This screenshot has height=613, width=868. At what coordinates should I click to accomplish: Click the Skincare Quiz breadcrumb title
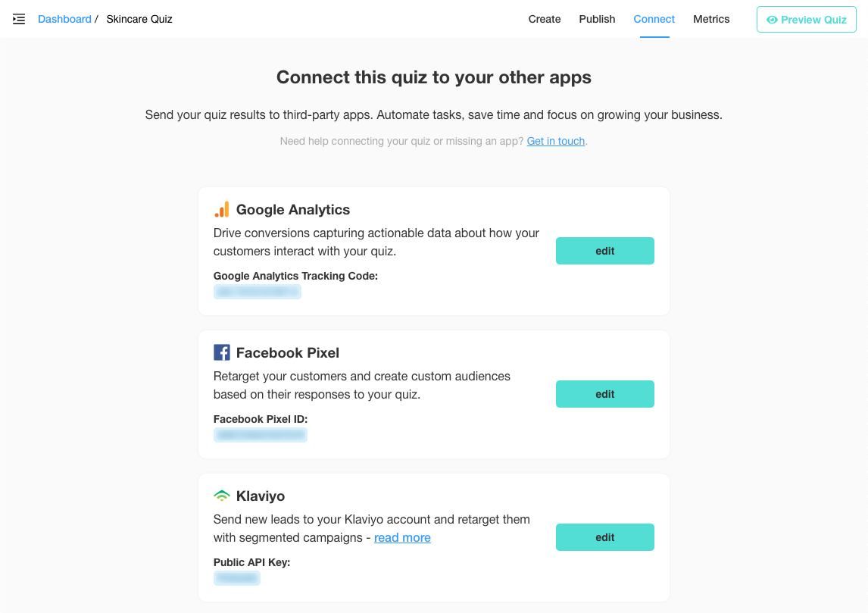[x=139, y=20]
